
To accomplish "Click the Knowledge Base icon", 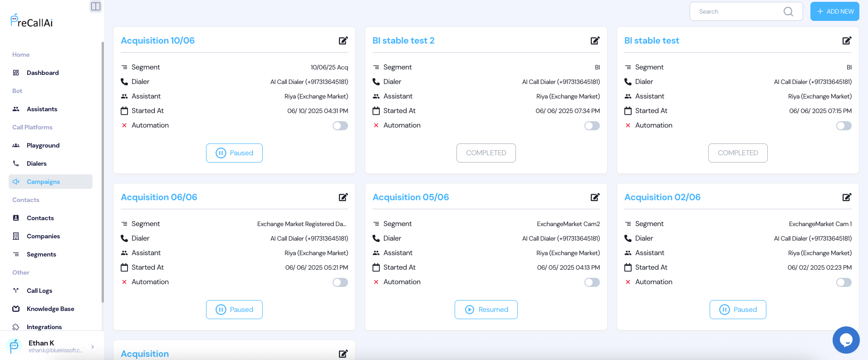I will pos(16,309).
